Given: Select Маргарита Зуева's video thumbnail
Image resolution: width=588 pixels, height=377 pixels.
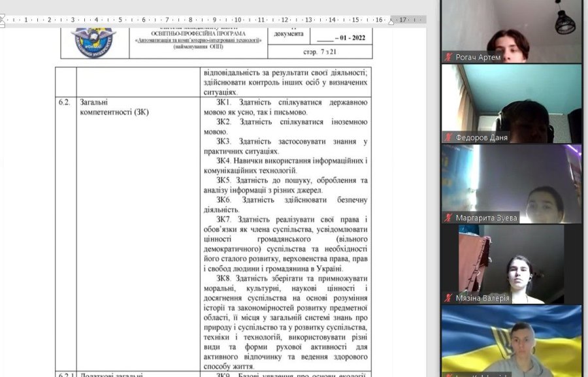Looking at the screenshot, I should [x=511, y=184].
